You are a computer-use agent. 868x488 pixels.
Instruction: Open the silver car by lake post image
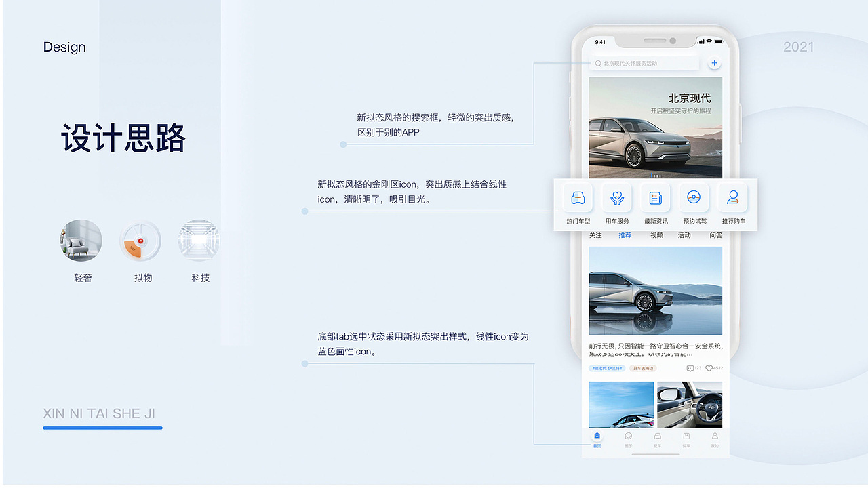pos(656,290)
